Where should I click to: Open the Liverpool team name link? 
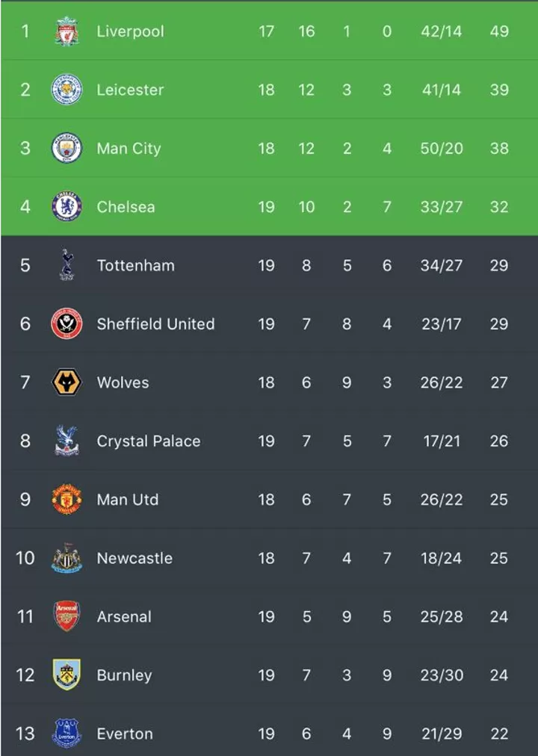point(130,31)
